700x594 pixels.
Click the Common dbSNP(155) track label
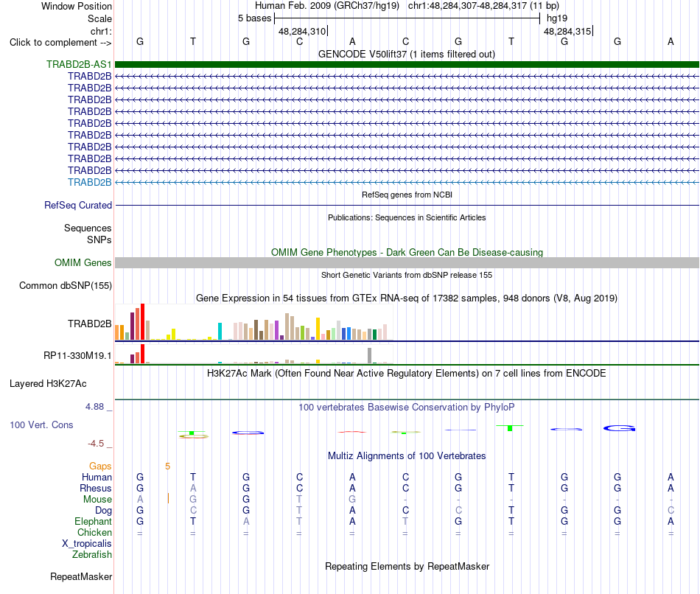pos(65,285)
